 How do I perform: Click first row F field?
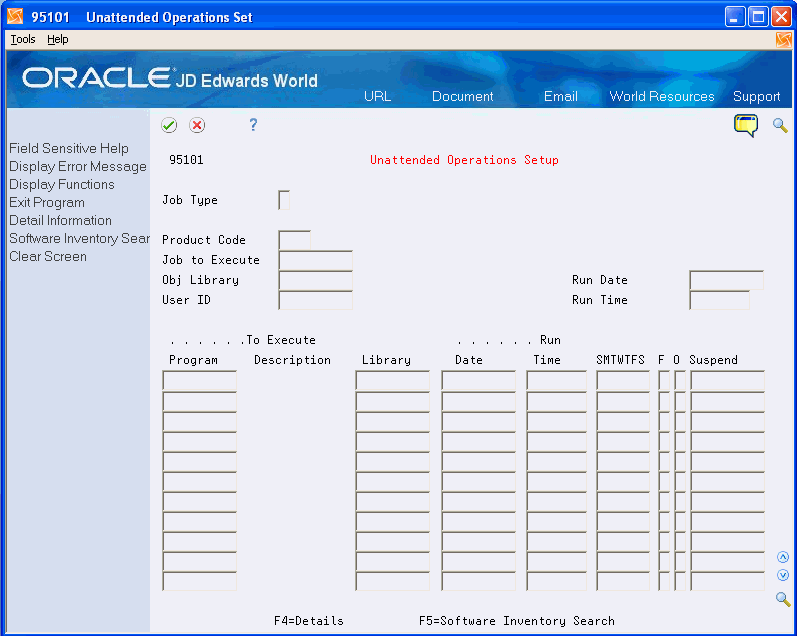(664, 380)
